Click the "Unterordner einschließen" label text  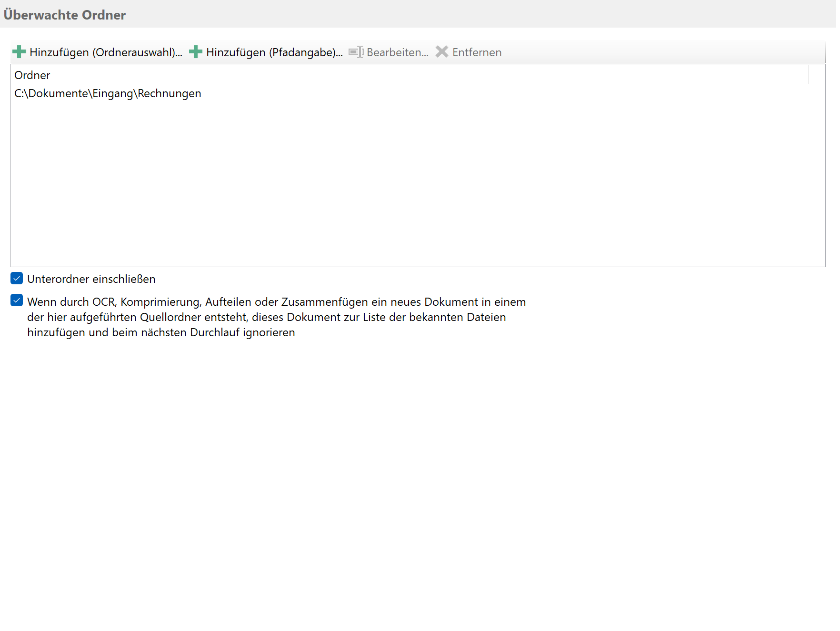pos(91,279)
